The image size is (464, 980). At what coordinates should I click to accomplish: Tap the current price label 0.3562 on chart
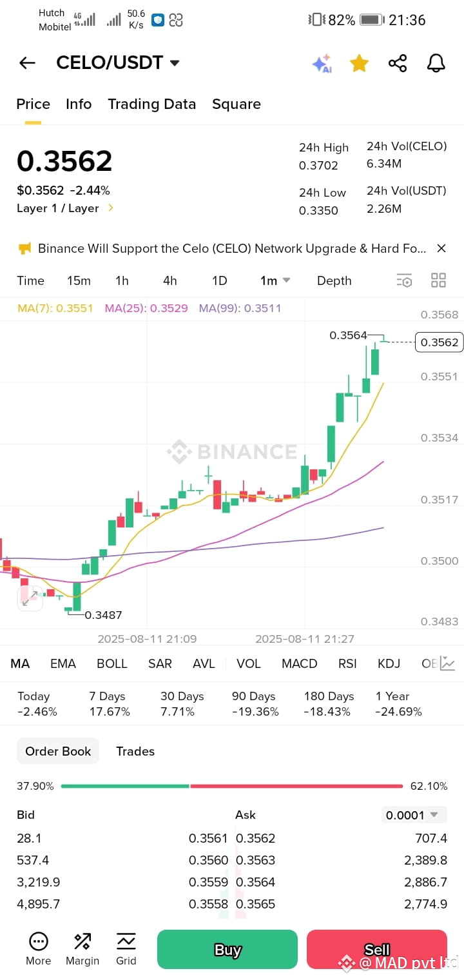[440, 342]
